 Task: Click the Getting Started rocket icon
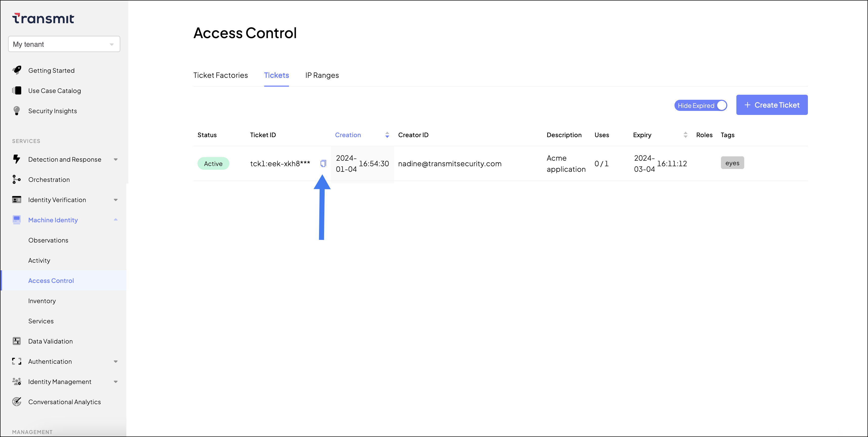point(17,70)
